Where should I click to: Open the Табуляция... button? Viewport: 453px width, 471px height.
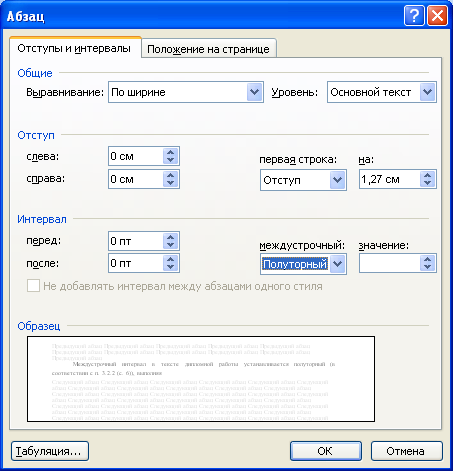pyautogui.click(x=50, y=451)
